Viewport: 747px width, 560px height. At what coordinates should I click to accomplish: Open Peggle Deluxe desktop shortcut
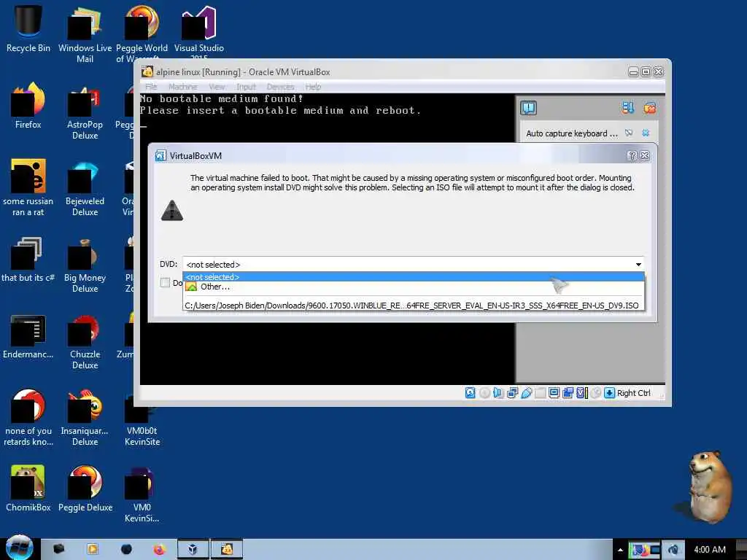click(85, 489)
